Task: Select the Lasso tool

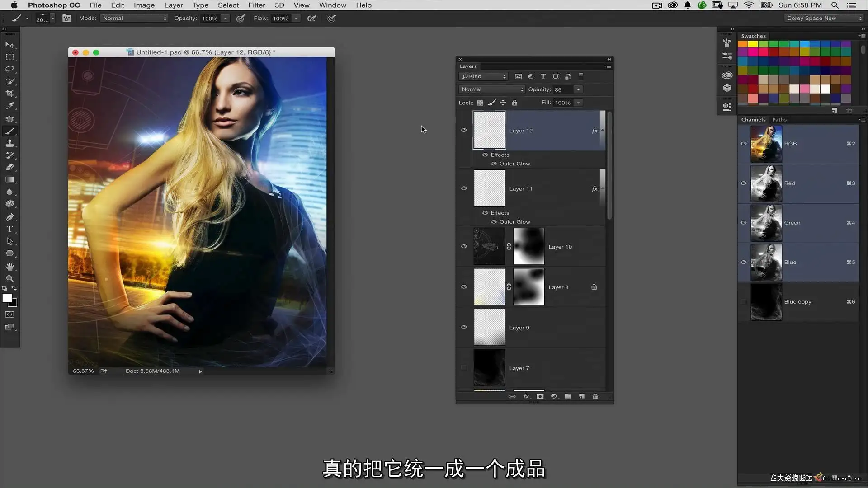Action: pyautogui.click(x=9, y=69)
